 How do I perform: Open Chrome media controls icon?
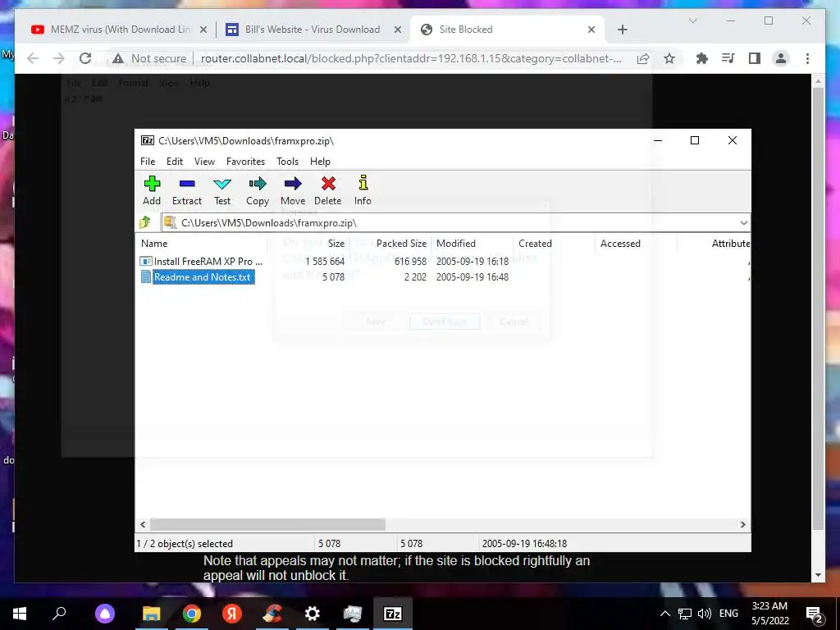(728, 58)
